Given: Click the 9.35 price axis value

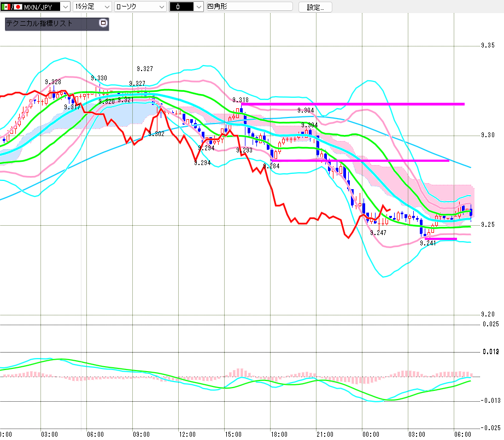Looking at the screenshot, I should (x=488, y=45).
